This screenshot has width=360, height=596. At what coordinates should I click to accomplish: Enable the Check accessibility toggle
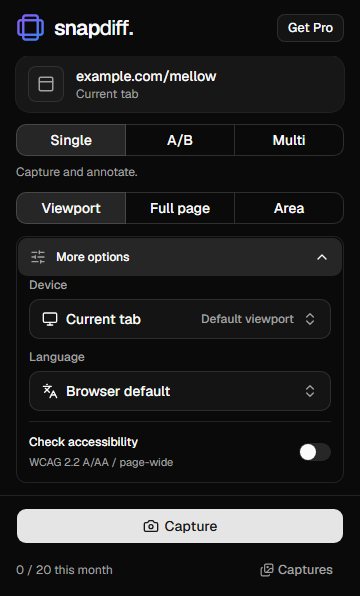[x=315, y=452]
